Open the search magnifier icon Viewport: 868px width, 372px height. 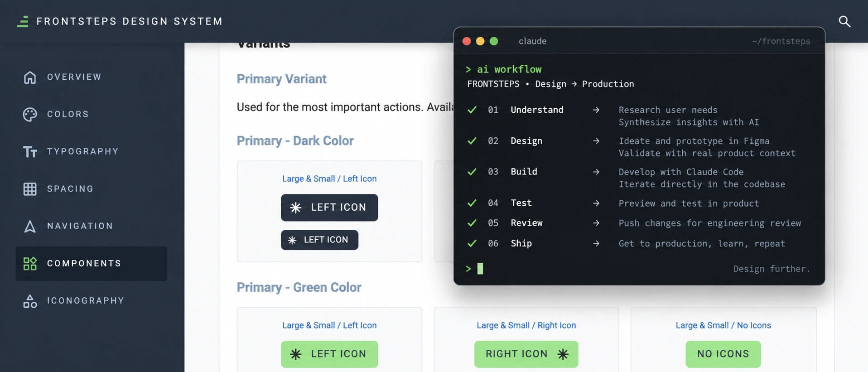844,21
